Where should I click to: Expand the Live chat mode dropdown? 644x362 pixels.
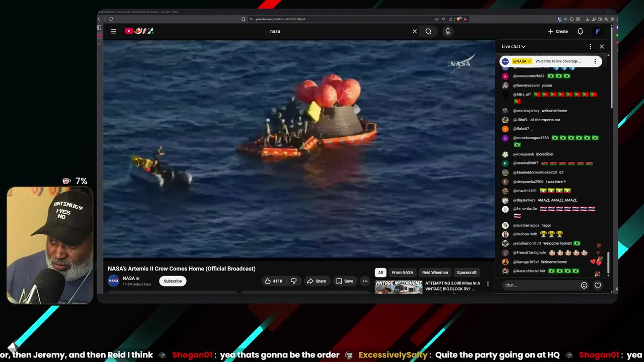pos(514,46)
